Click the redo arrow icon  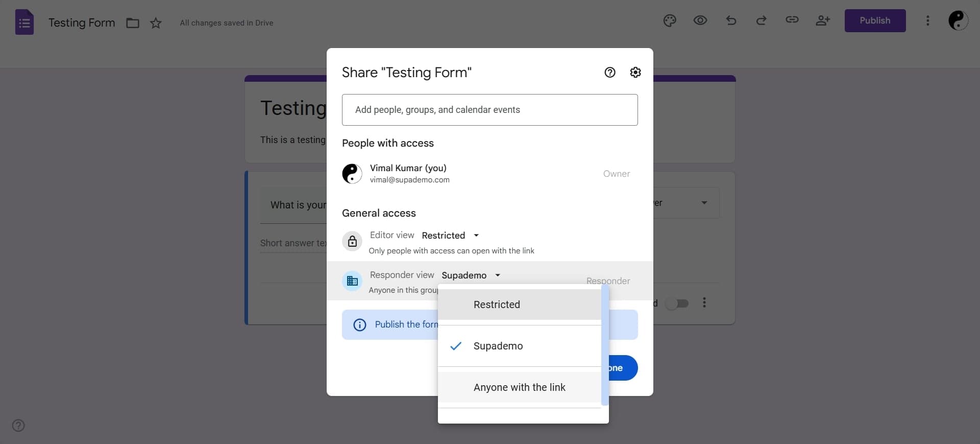pyautogui.click(x=761, y=20)
